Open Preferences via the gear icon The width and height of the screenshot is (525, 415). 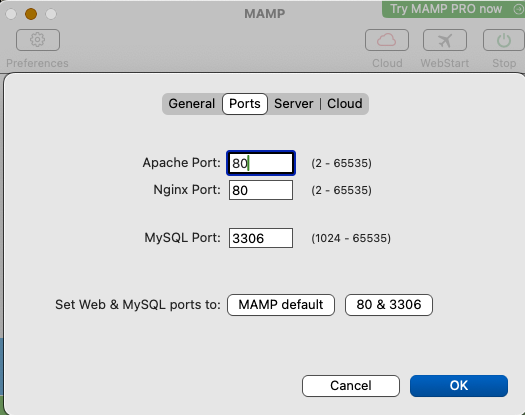(38, 40)
